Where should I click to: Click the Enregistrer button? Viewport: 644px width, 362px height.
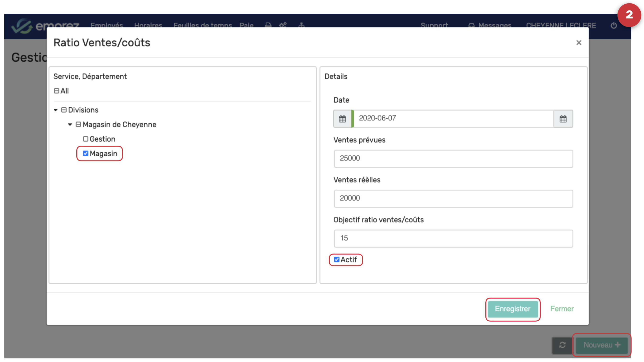[x=512, y=309]
